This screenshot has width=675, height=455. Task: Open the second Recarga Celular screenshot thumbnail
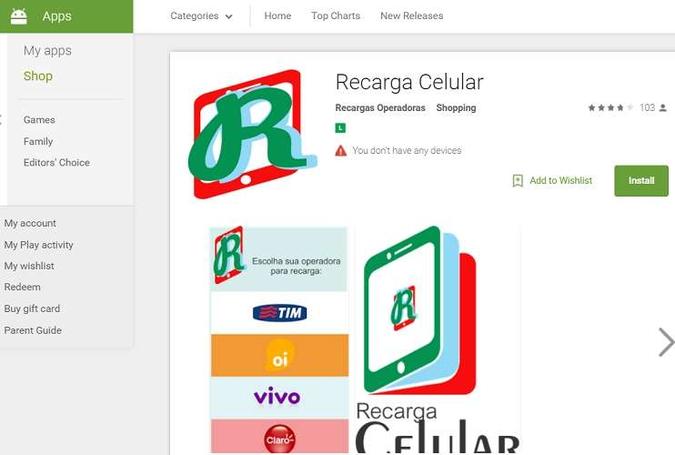pyautogui.click(x=437, y=339)
